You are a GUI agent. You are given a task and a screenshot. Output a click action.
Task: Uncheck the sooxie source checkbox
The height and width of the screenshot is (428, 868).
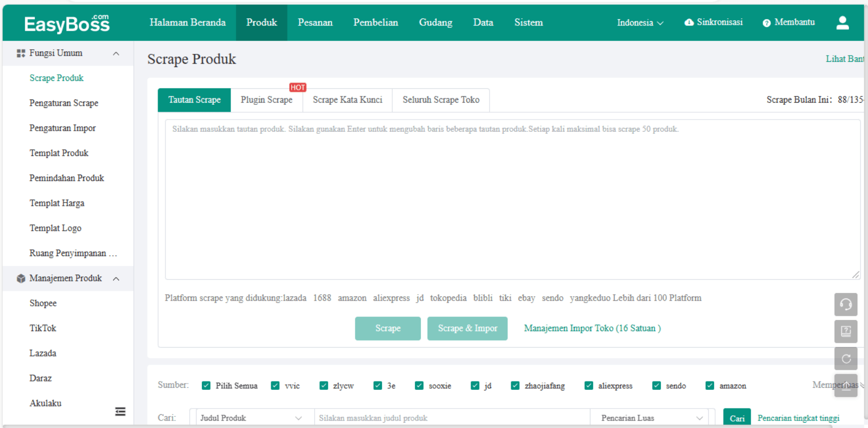tap(419, 386)
